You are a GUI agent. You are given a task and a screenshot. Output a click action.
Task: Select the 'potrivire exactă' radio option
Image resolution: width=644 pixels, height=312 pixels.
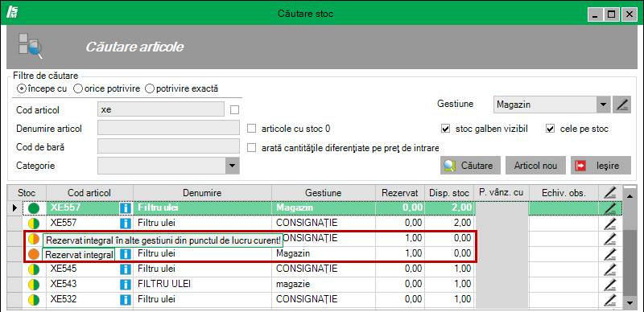point(150,88)
